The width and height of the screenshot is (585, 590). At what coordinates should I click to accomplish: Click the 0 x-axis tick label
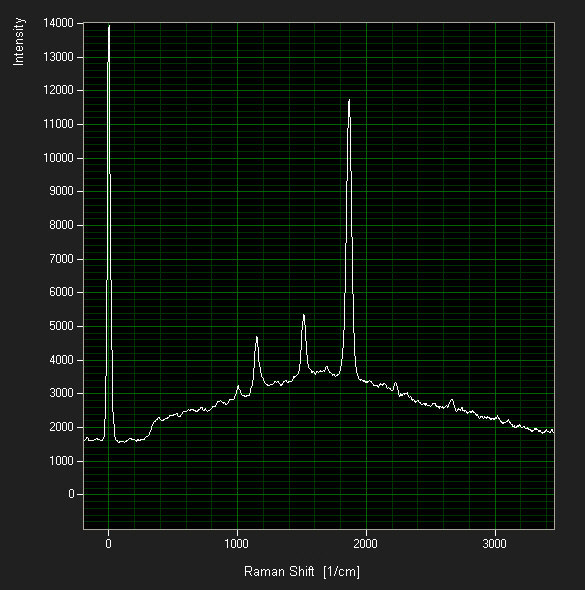point(108,544)
